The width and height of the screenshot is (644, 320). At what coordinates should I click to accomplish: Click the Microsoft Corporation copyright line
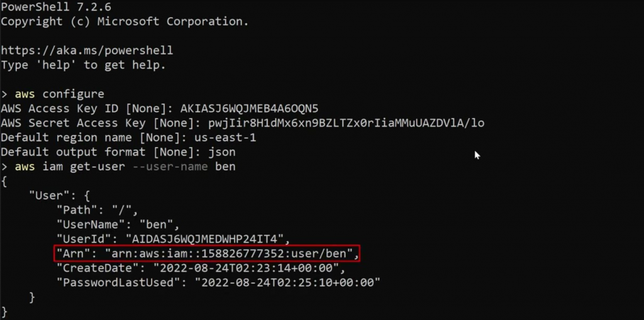[125, 21]
